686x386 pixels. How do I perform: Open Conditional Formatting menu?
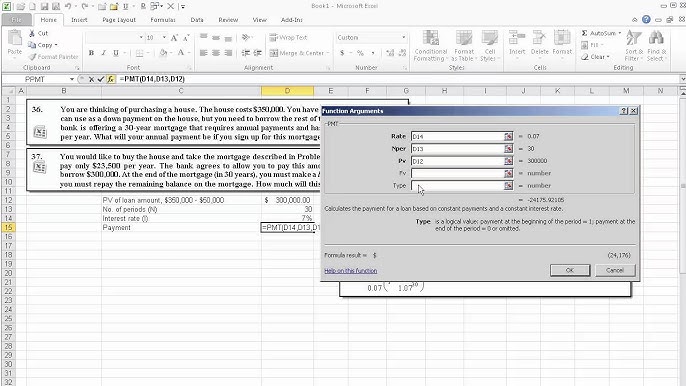pyautogui.click(x=430, y=46)
